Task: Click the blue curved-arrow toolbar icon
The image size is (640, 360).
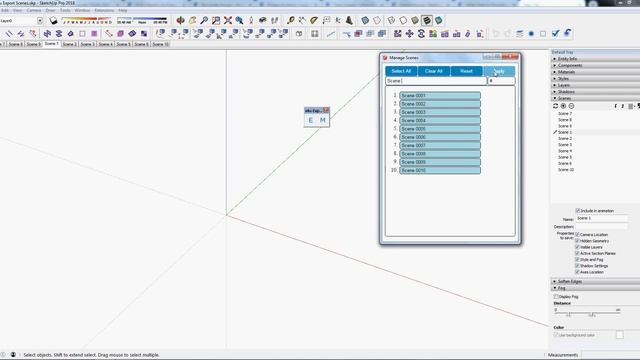Action: 567,33
